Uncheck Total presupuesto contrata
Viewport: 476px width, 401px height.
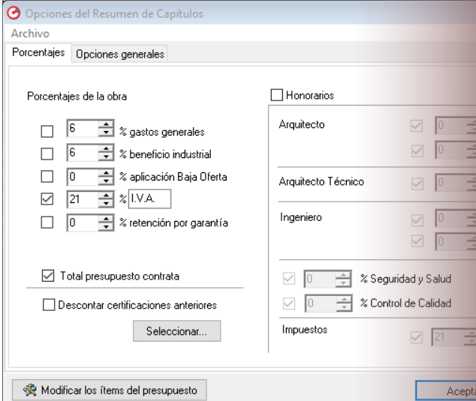(x=48, y=276)
